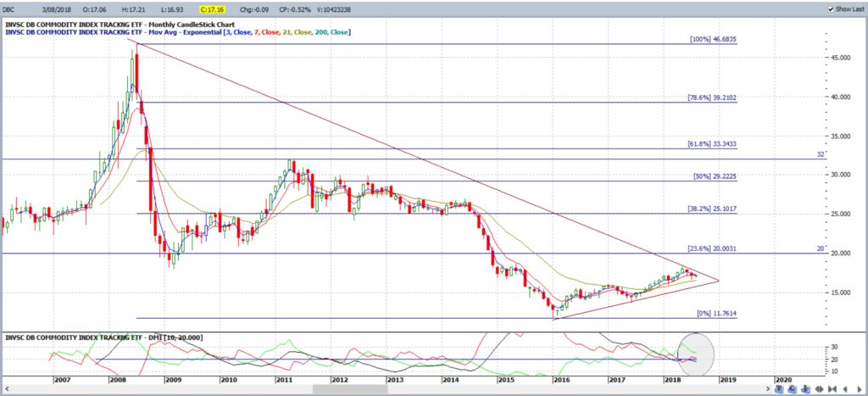The width and height of the screenshot is (868, 396).
Task: Click the [50%] 29.2225 Fibonacci label
Action: click(x=715, y=176)
